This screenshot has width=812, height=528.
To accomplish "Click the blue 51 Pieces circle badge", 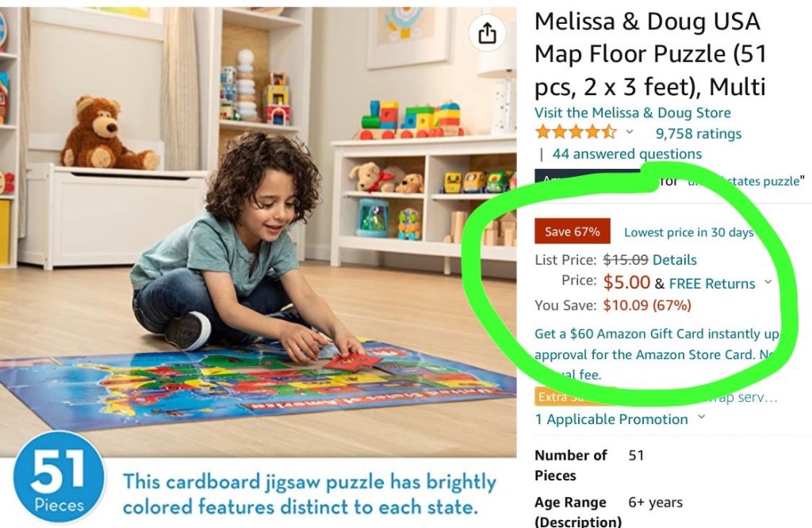I will tap(59, 478).
